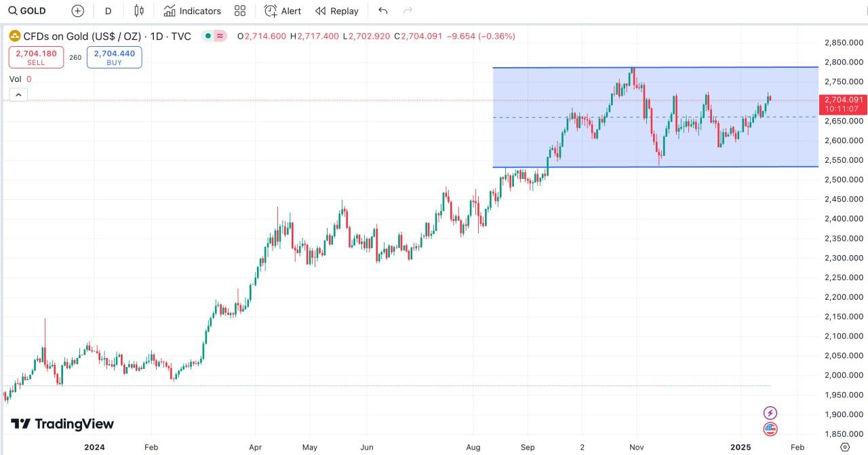
Task: Select the blue rectangle drawing on the chart
Action: pyautogui.click(x=655, y=117)
